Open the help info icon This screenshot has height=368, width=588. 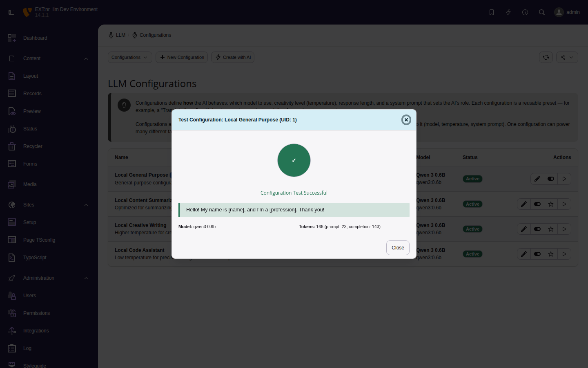coord(525,12)
